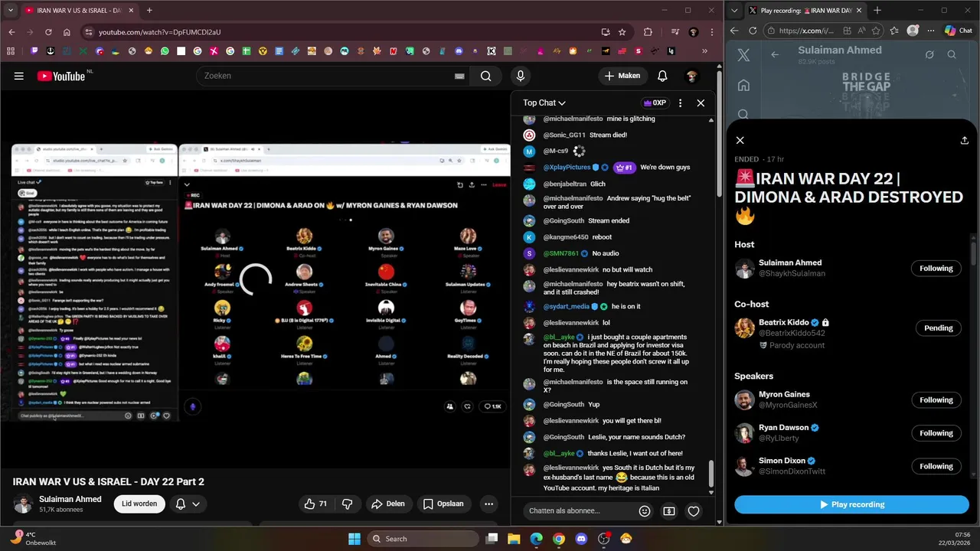The image size is (980, 551).
Task: Switch to the 'Play recording' Edge tab
Action: (x=804, y=11)
